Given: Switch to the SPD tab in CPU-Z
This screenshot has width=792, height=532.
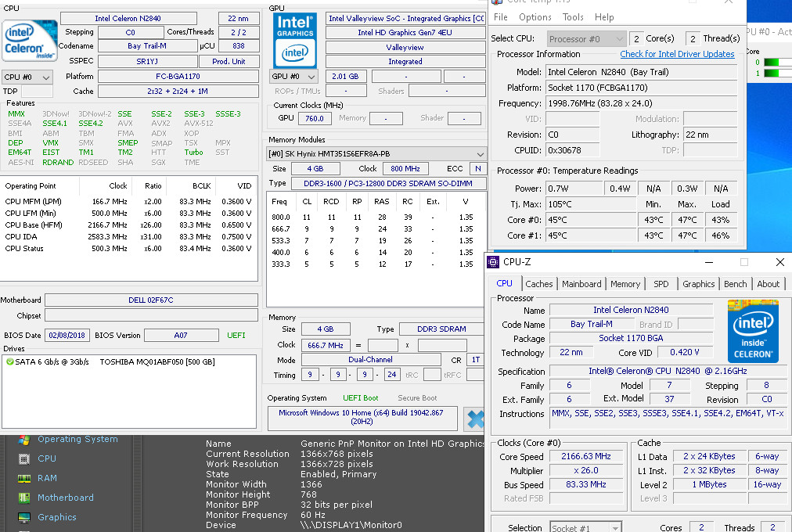Looking at the screenshot, I should pyautogui.click(x=661, y=284).
